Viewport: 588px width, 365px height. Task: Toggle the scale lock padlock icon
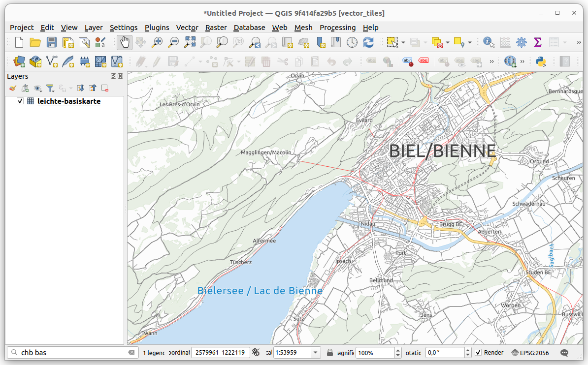[x=330, y=353]
